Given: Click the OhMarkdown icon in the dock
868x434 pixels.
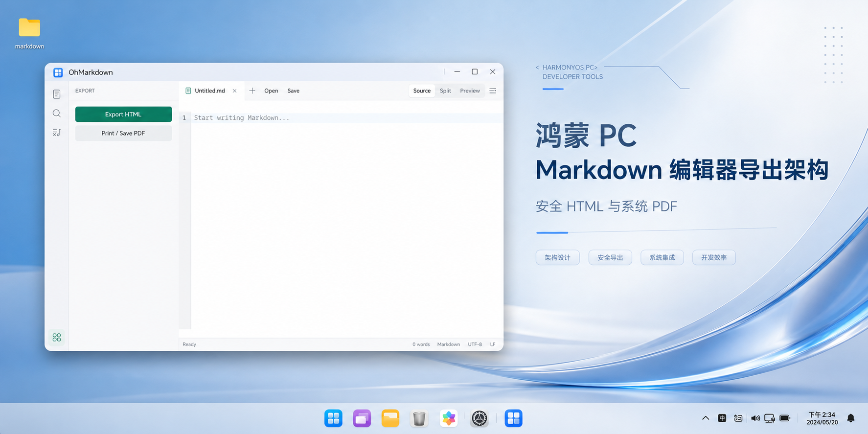Looking at the screenshot, I should tap(513, 418).
